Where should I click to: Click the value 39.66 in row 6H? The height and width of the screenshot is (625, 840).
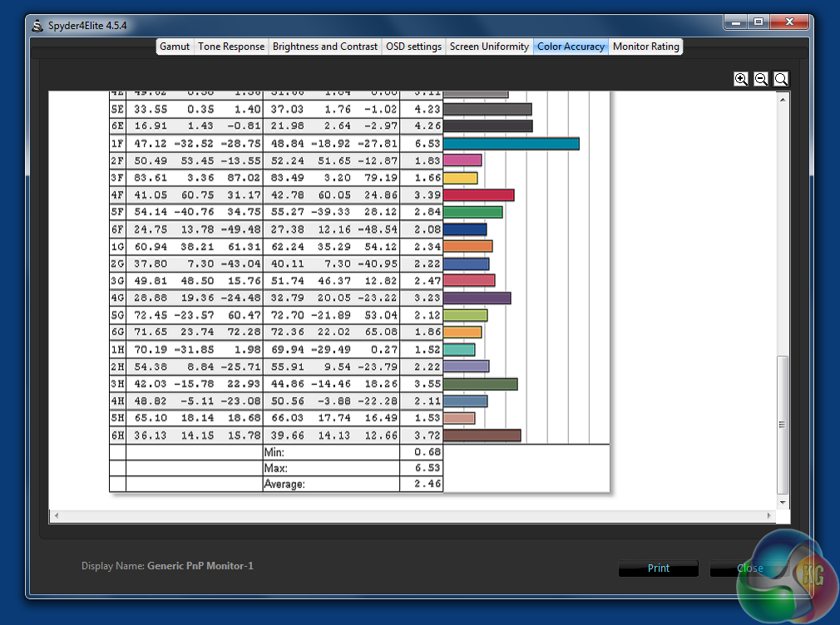pyautogui.click(x=287, y=436)
